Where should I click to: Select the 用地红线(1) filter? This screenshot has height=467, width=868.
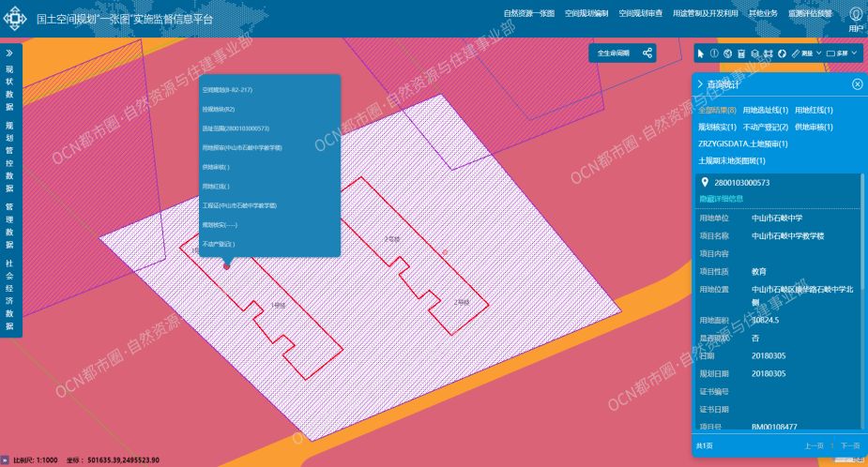tap(814, 110)
